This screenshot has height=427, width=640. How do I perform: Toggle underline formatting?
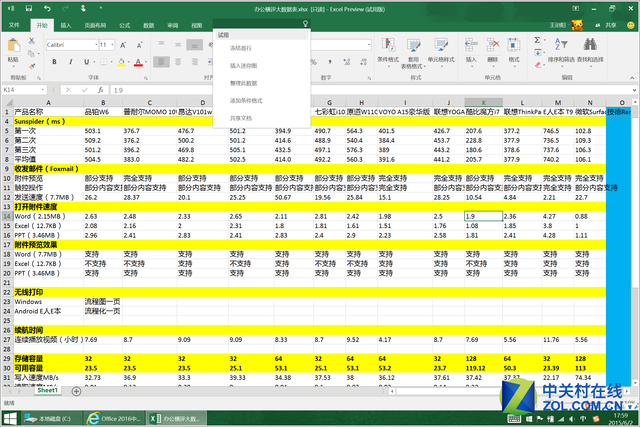point(86,62)
